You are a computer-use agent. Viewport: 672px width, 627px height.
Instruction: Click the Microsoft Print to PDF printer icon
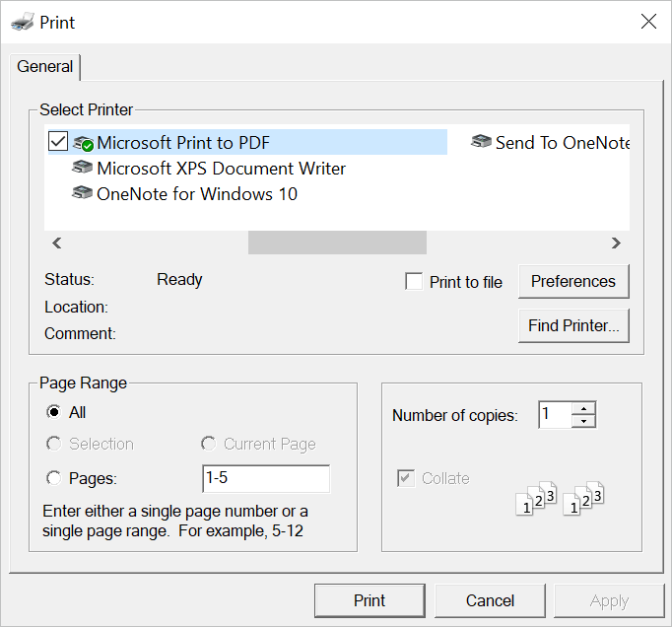pyautogui.click(x=83, y=143)
